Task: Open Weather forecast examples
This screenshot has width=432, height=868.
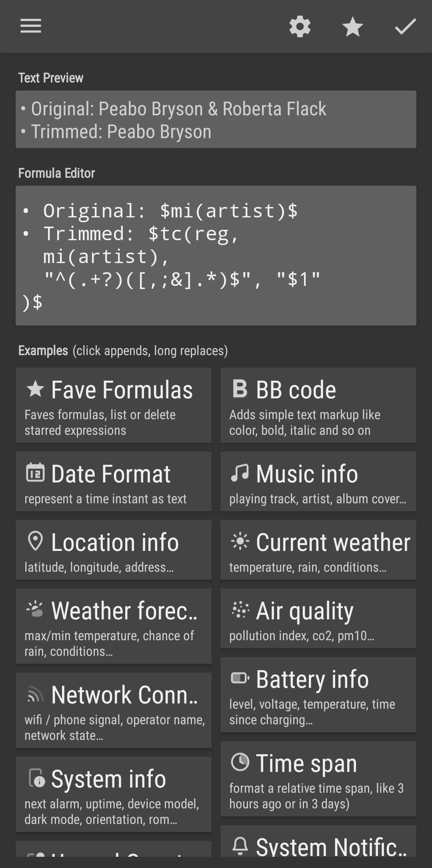Action: 114,626
